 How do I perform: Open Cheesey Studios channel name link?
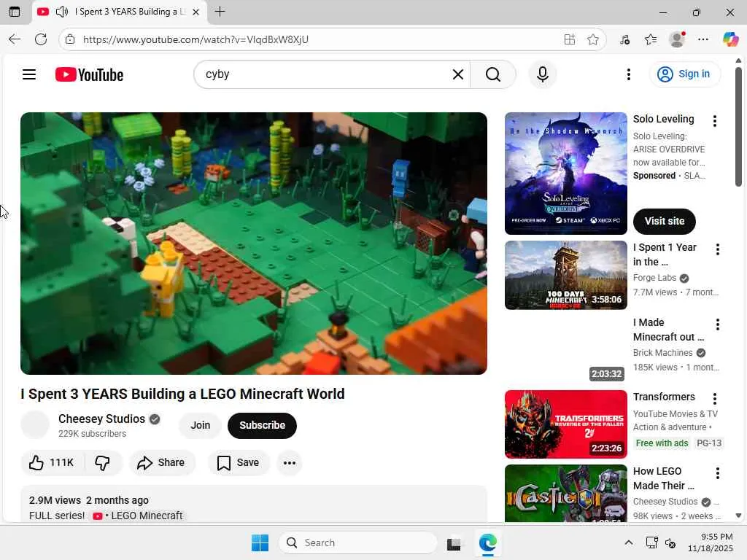tap(101, 419)
